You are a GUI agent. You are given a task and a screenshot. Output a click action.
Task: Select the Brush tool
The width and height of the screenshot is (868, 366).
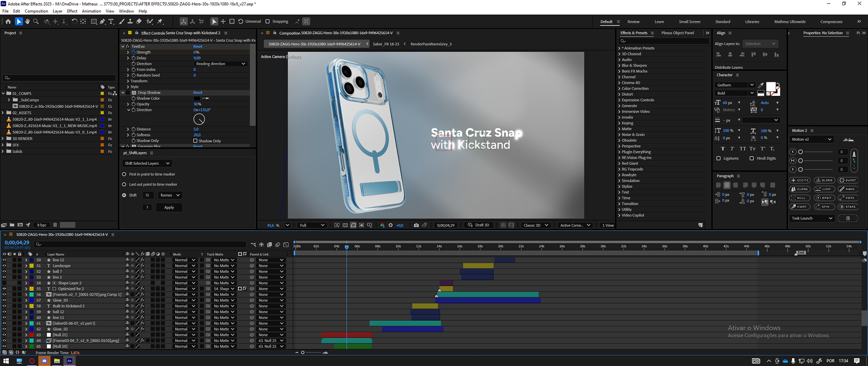point(122,21)
